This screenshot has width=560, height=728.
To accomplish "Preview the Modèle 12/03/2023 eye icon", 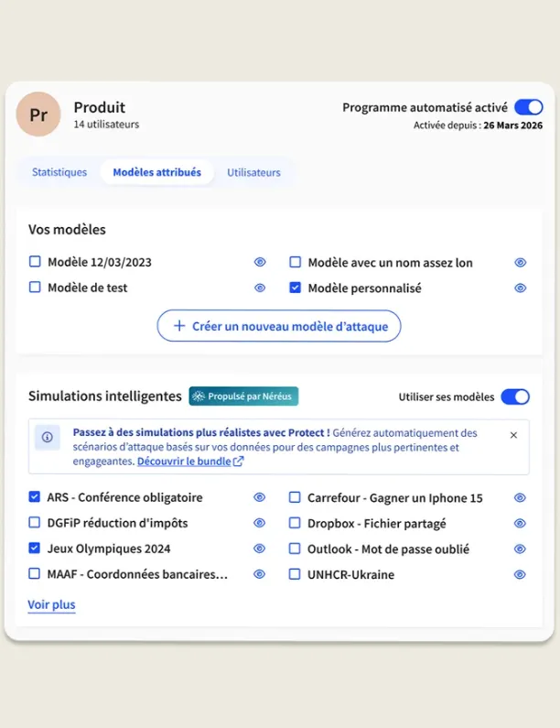I will point(260,262).
